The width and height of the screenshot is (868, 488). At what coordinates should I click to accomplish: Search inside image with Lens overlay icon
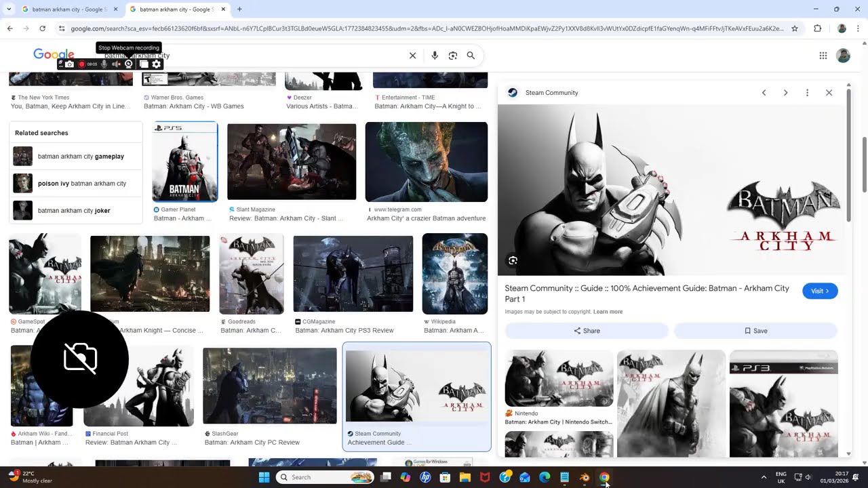click(513, 260)
